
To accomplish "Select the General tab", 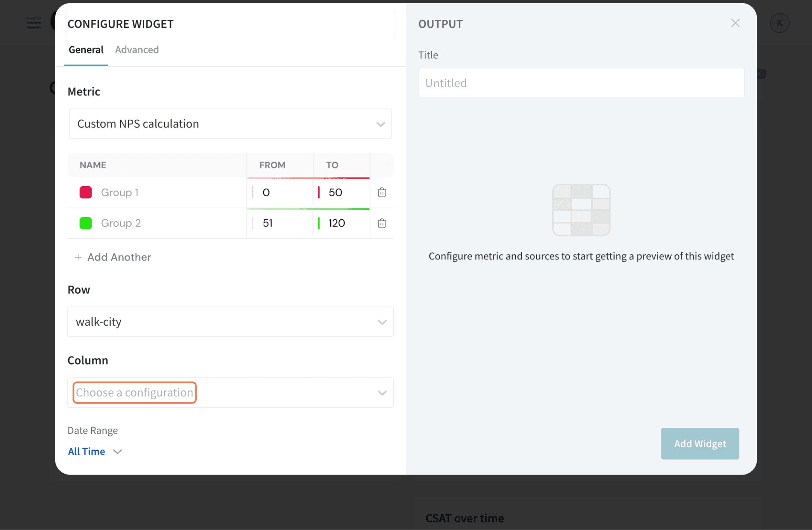I will (86, 50).
